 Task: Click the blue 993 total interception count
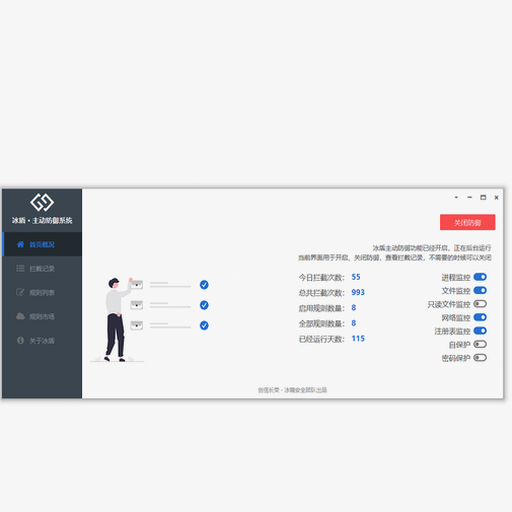pyautogui.click(x=358, y=292)
